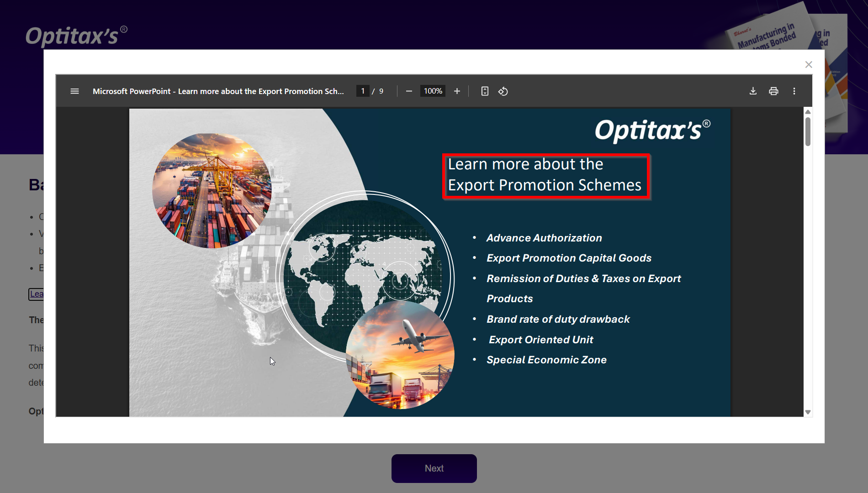Viewport: 868px width, 493px height.
Task: Zoom out of the presentation
Action: coord(409,91)
